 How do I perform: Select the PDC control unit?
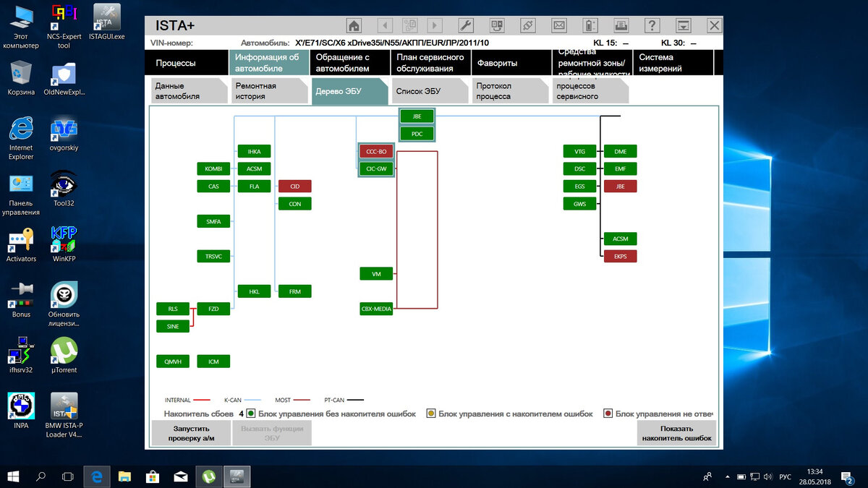[x=417, y=134]
